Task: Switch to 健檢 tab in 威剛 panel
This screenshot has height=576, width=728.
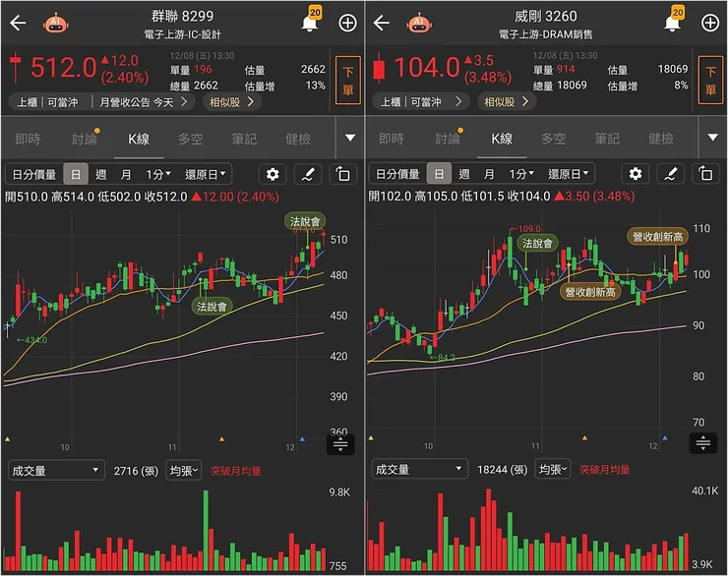Action: pos(661,139)
